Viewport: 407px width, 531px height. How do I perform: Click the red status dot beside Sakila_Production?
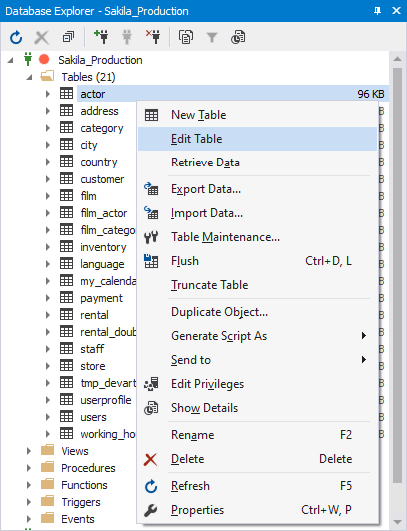(44, 59)
